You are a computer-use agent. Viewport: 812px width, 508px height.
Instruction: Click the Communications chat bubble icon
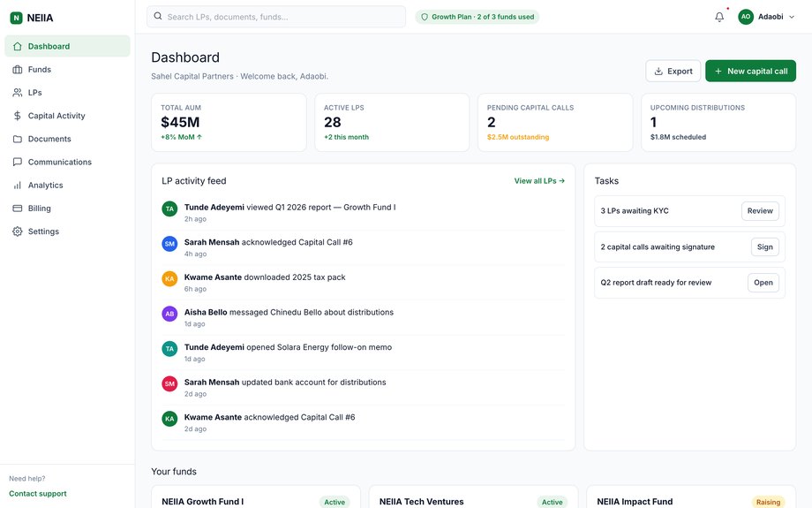[x=18, y=162]
